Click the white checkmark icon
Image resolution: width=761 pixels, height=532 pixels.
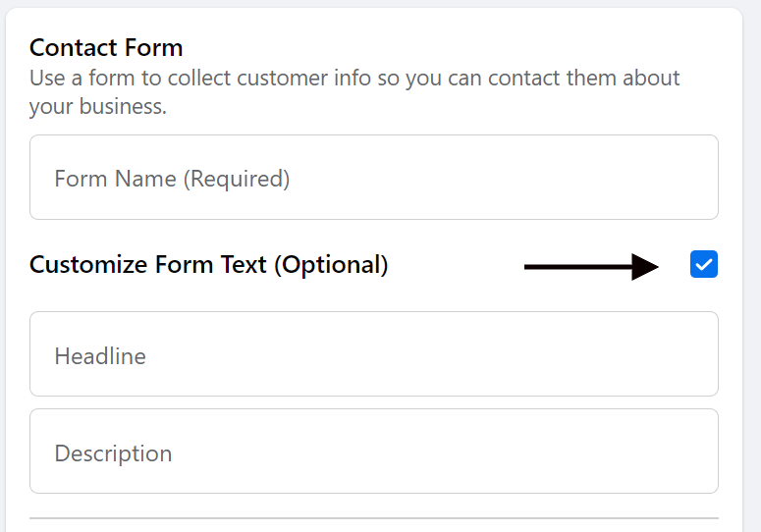pos(704,264)
